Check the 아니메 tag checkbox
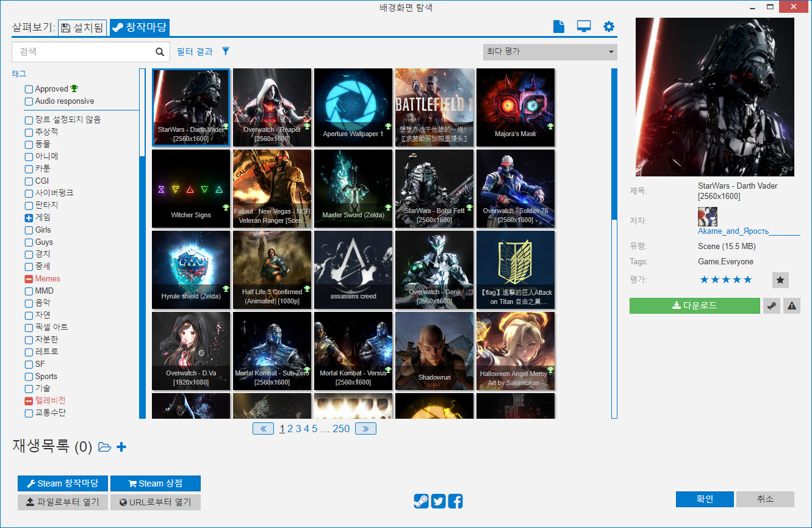This screenshot has height=528, width=812. 29,156
